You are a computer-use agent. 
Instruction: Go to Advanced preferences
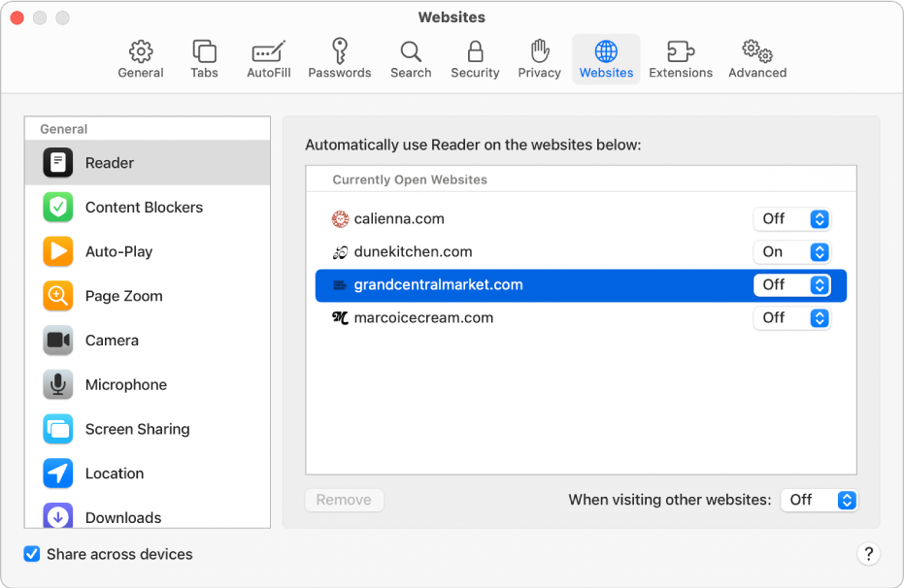[x=756, y=58]
